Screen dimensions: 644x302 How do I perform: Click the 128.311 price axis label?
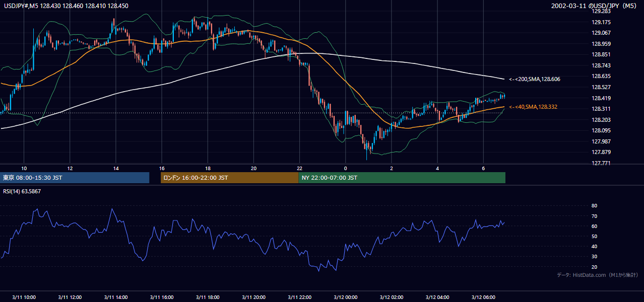coord(602,109)
